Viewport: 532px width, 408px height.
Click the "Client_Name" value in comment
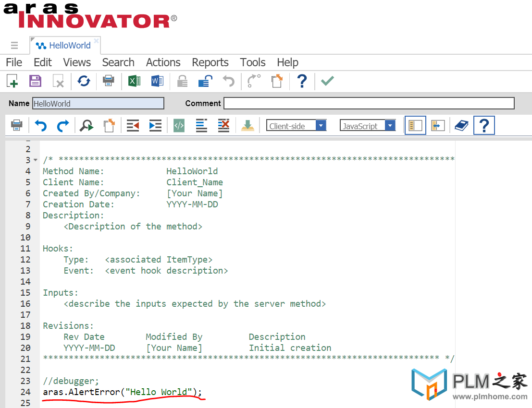pos(195,182)
